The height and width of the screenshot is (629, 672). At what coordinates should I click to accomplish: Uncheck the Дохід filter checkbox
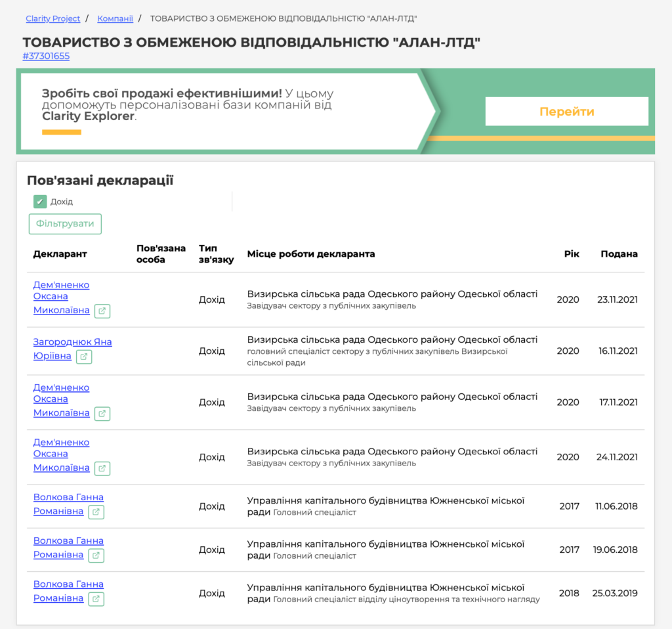[x=40, y=202]
